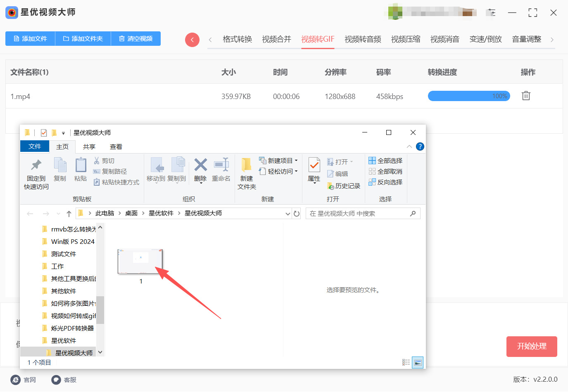Image resolution: width=568 pixels, height=392 pixels.
Task: Click Paste shortcut in Explorer ribbon
Action: (x=116, y=182)
